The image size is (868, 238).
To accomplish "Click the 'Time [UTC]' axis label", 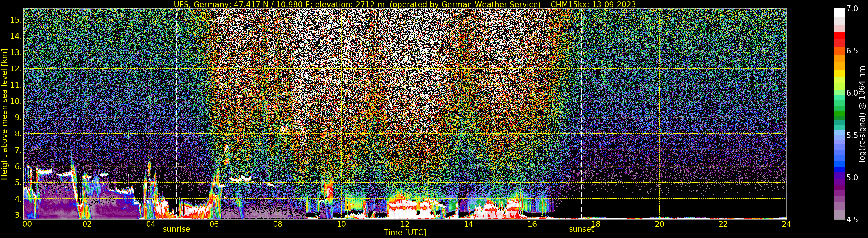I will pyautogui.click(x=405, y=233).
